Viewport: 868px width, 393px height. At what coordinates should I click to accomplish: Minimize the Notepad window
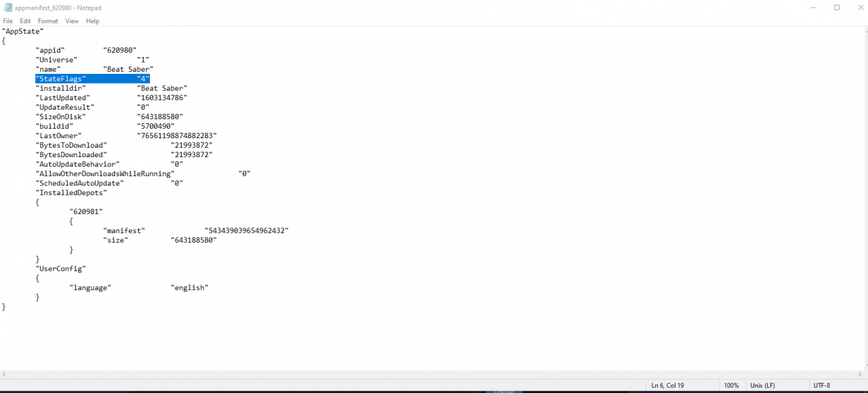tap(813, 7)
